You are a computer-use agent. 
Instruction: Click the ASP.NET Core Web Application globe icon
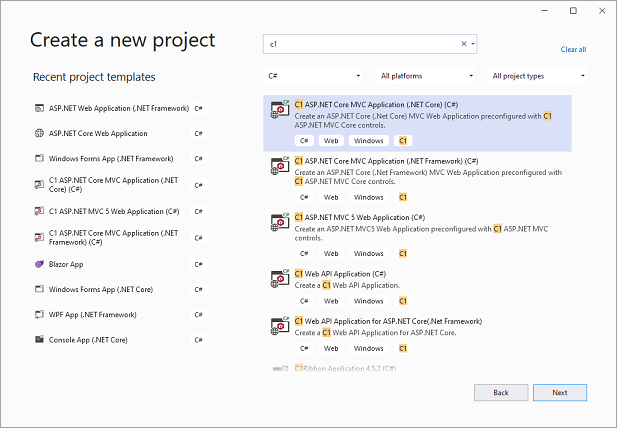pyautogui.click(x=40, y=133)
